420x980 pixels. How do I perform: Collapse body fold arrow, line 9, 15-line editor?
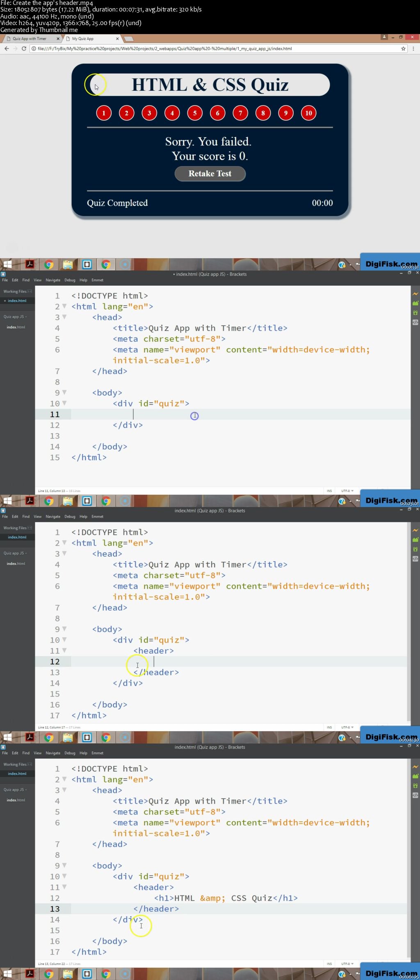(64, 392)
